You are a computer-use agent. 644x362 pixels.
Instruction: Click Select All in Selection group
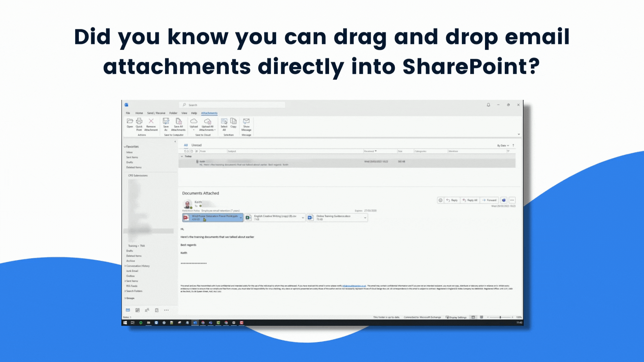click(x=224, y=124)
